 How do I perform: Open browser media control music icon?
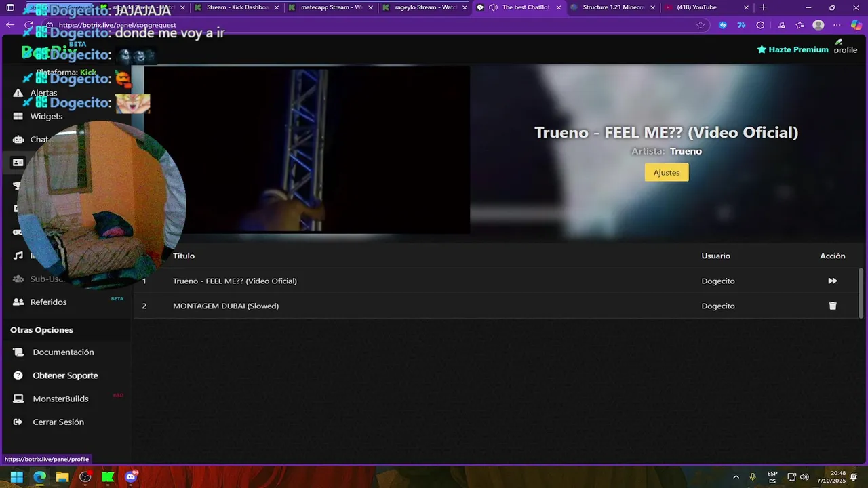pos(781,25)
